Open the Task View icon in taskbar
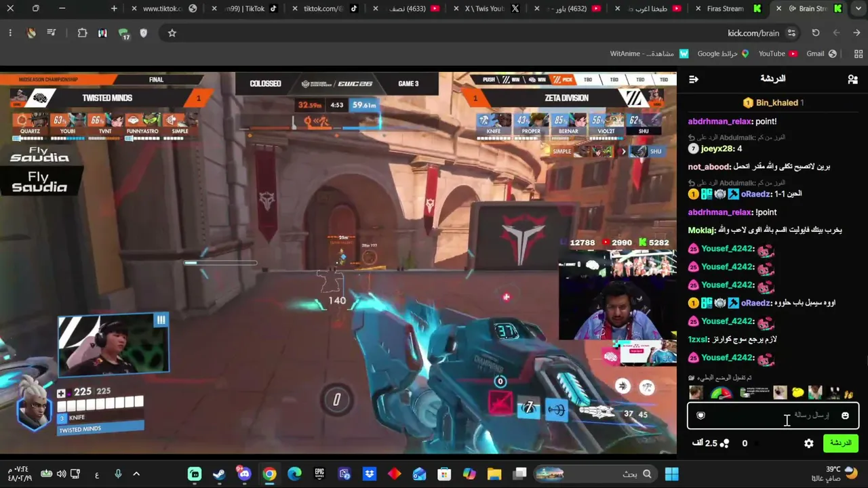Image resolution: width=868 pixels, height=488 pixels. point(519,474)
